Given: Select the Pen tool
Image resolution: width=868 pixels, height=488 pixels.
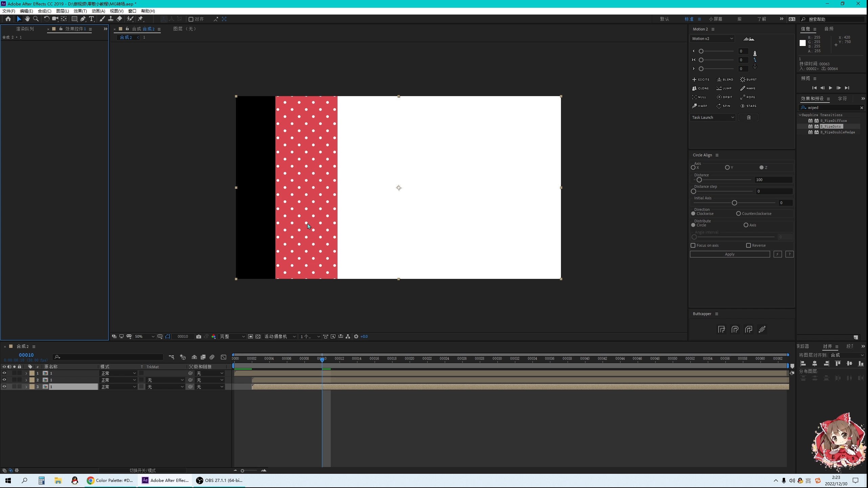Looking at the screenshot, I should pyautogui.click(x=83, y=19).
